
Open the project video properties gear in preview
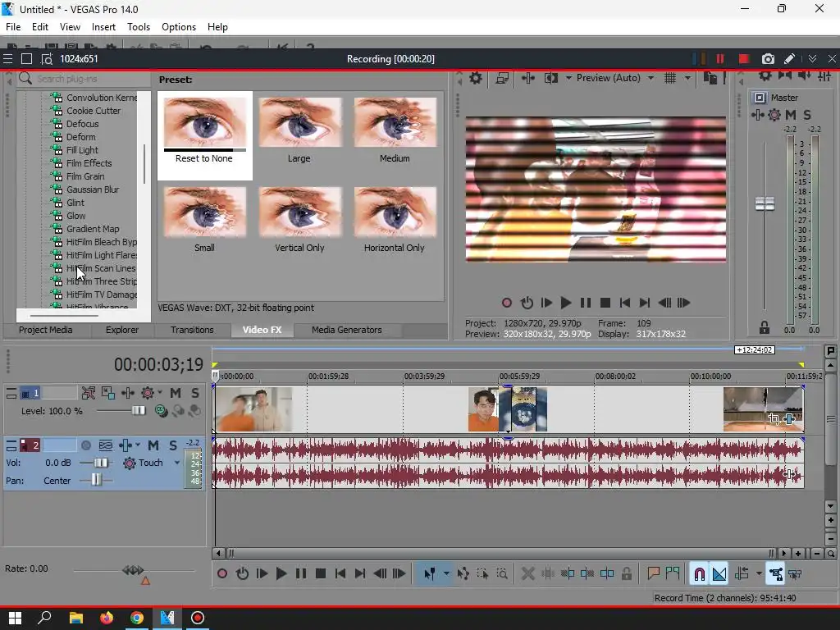click(x=475, y=78)
